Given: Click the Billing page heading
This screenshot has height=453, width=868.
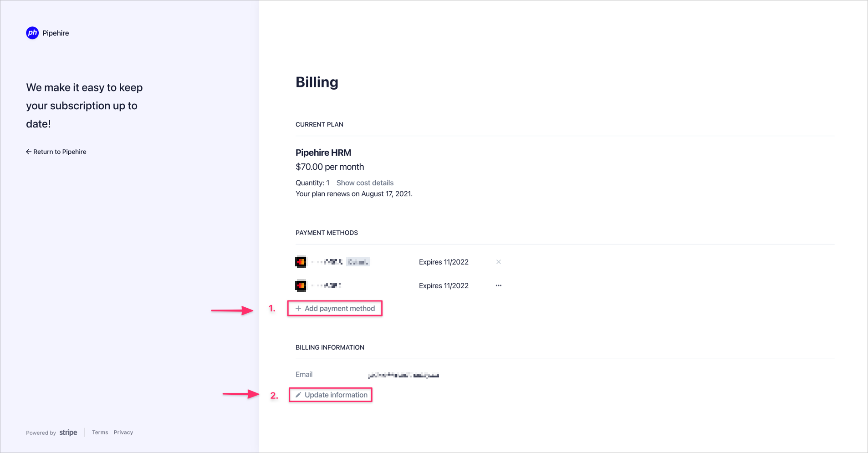Looking at the screenshot, I should 317,82.
